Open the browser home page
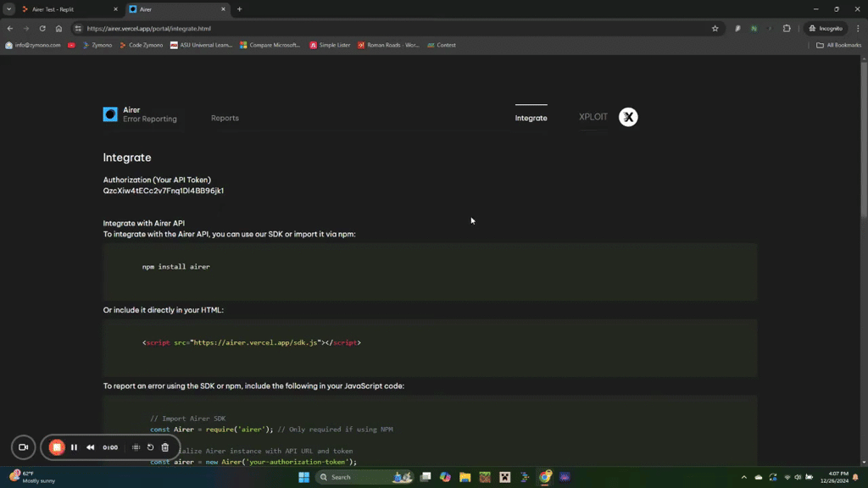 click(58, 28)
